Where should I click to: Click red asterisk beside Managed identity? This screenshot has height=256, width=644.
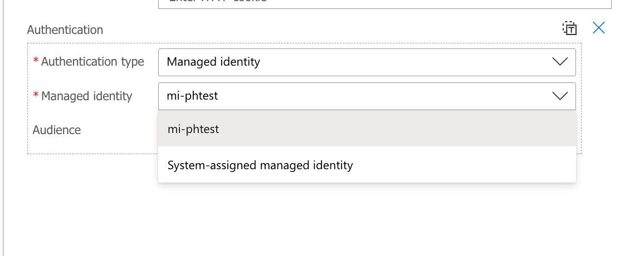tap(36, 95)
